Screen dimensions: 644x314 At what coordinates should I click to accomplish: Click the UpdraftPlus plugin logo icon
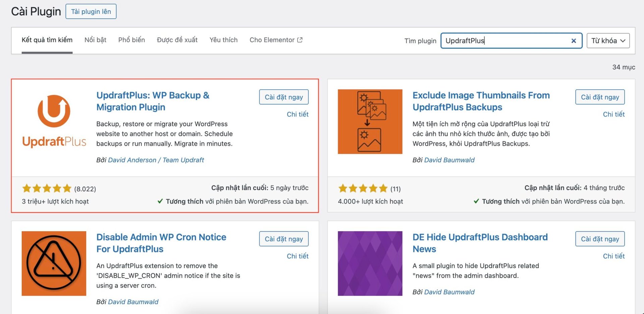54,121
